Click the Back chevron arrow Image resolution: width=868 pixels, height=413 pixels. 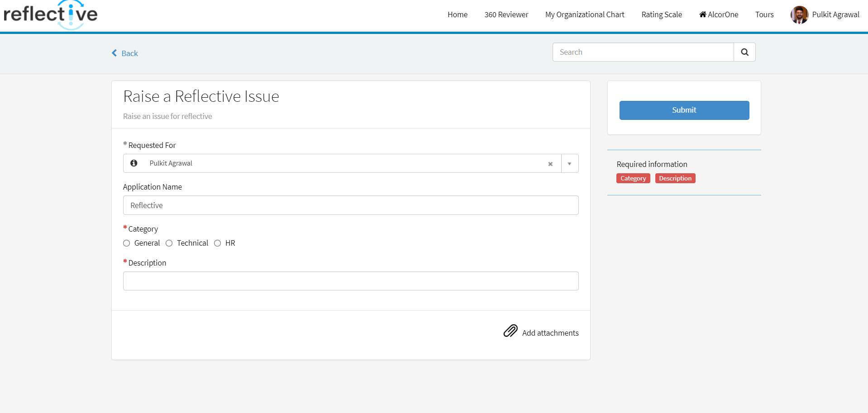(114, 53)
